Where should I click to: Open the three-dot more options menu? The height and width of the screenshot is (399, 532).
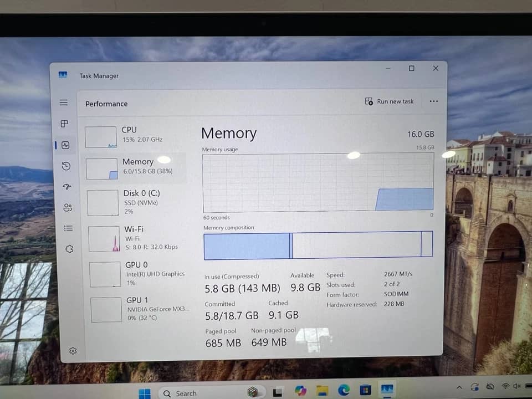pos(433,101)
